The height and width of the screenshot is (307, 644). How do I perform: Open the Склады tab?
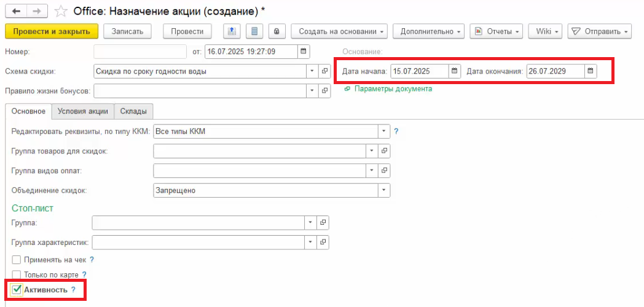[x=133, y=111]
